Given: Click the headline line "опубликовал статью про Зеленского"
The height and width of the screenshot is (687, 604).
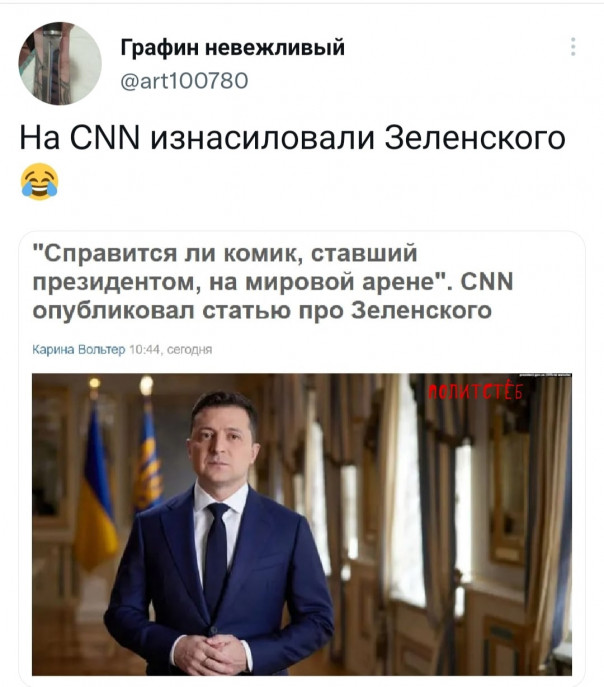Looking at the screenshot, I should pyautogui.click(x=262, y=311).
